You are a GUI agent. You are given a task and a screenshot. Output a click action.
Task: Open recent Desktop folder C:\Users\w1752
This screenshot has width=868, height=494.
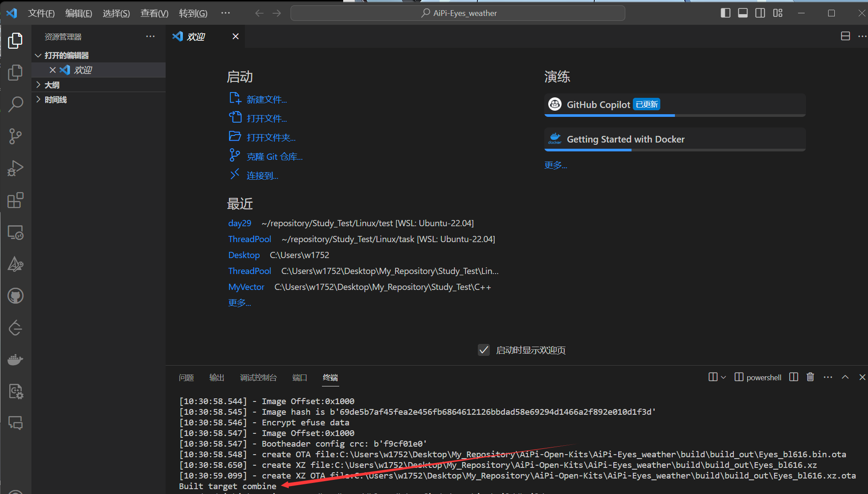pyautogui.click(x=244, y=255)
